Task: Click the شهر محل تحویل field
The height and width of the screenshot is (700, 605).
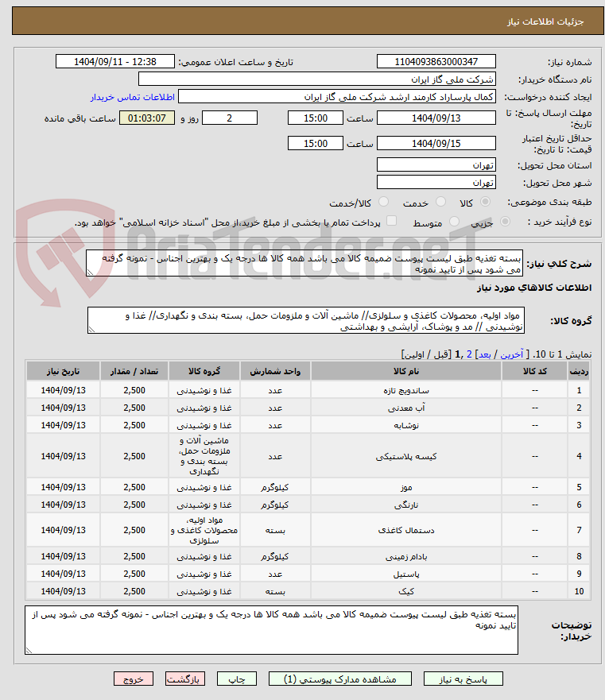Action: pyautogui.click(x=436, y=182)
